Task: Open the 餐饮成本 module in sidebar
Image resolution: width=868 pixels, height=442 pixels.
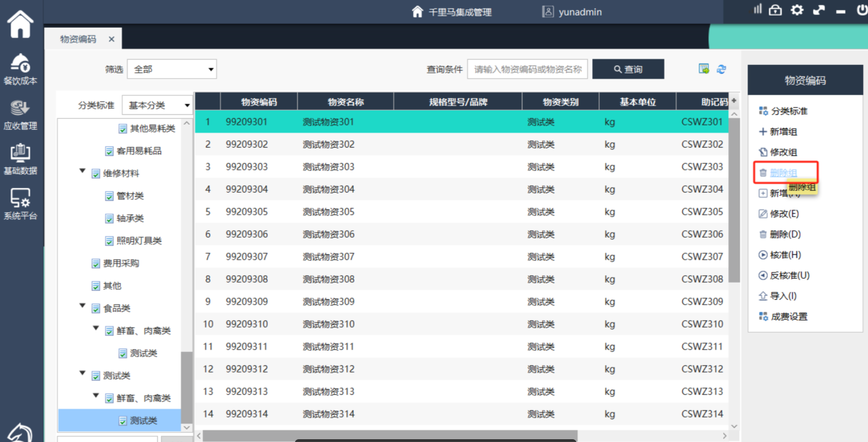Action: click(21, 69)
